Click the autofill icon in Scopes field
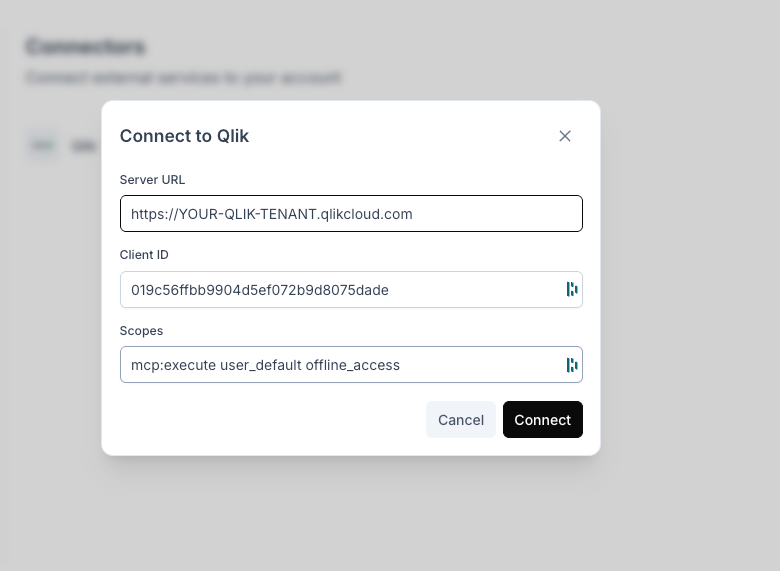This screenshot has width=780, height=571. (572, 365)
